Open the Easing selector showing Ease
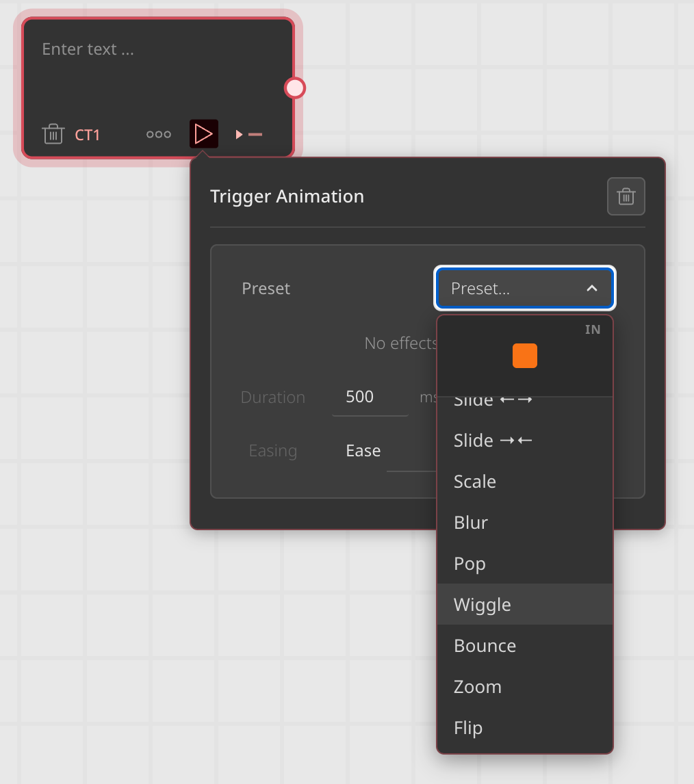 363,450
